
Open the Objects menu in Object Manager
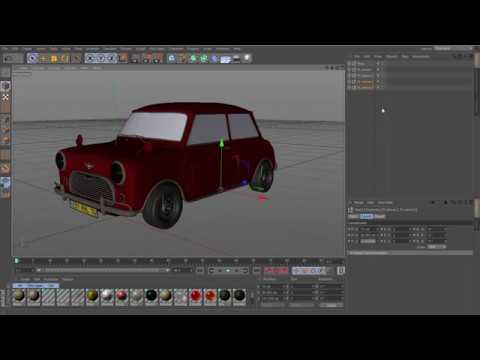(392, 56)
